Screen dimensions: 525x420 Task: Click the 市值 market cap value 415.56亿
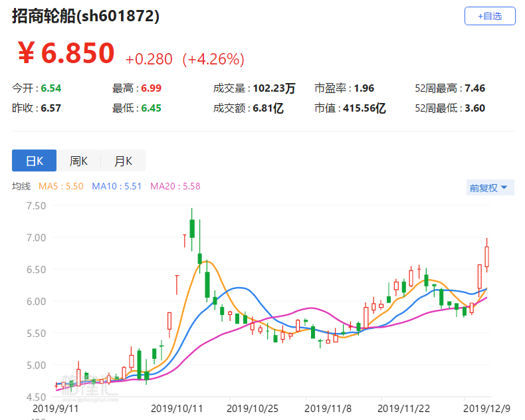(364, 108)
